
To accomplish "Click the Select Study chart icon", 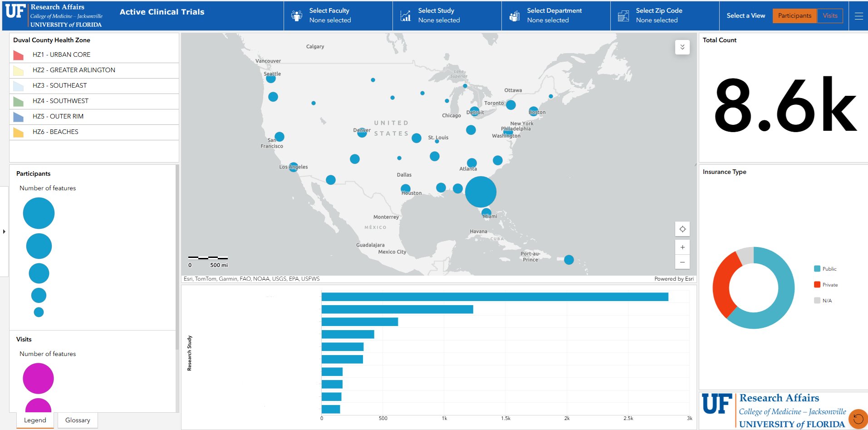I will [406, 15].
